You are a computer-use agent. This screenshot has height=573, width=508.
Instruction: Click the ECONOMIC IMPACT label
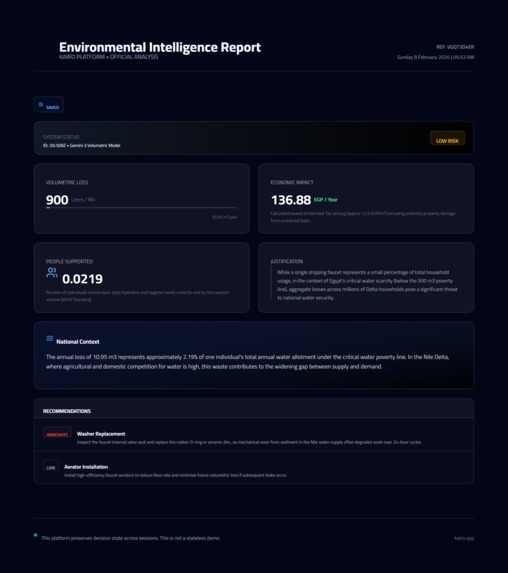click(292, 182)
